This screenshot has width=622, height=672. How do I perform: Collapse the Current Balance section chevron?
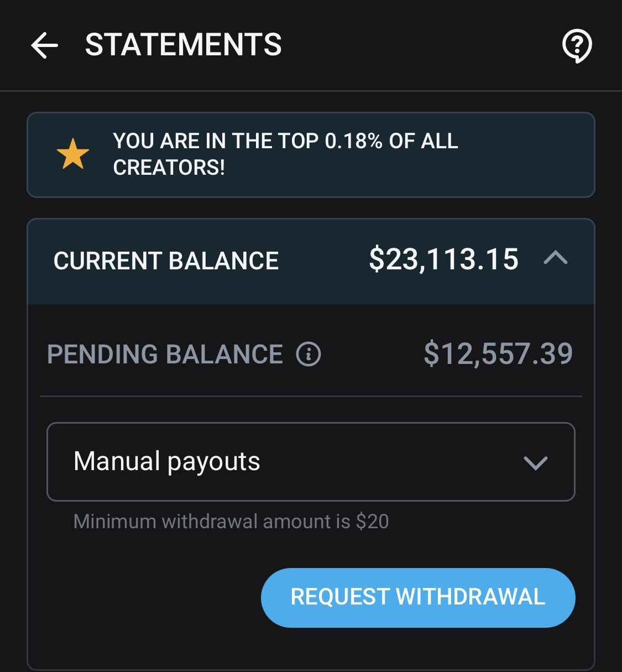[x=556, y=258]
